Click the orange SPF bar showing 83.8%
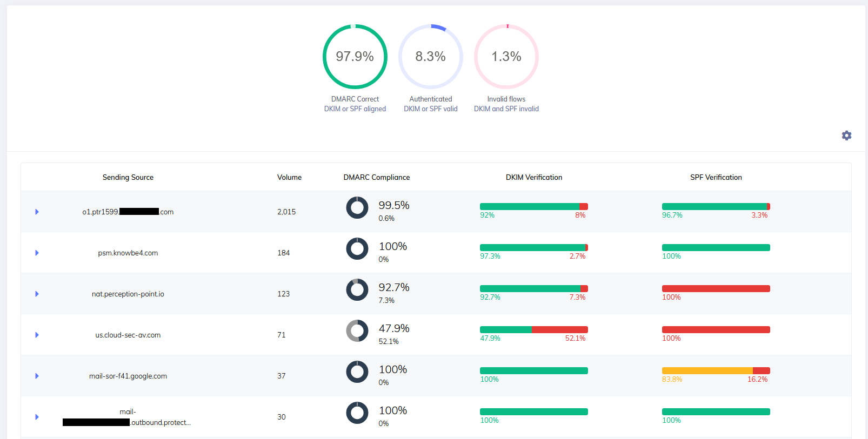The width and height of the screenshot is (868, 439). coord(707,370)
